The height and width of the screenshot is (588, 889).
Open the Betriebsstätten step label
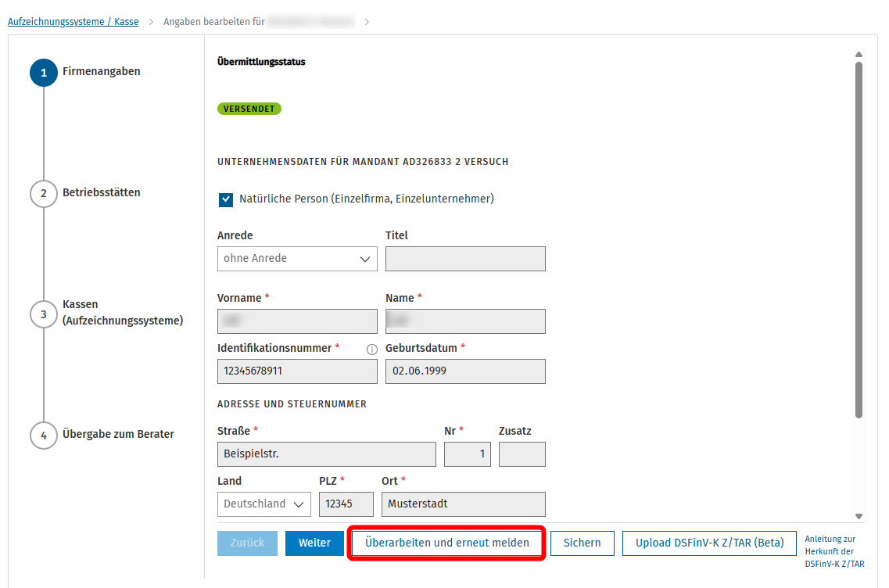[102, 193]
